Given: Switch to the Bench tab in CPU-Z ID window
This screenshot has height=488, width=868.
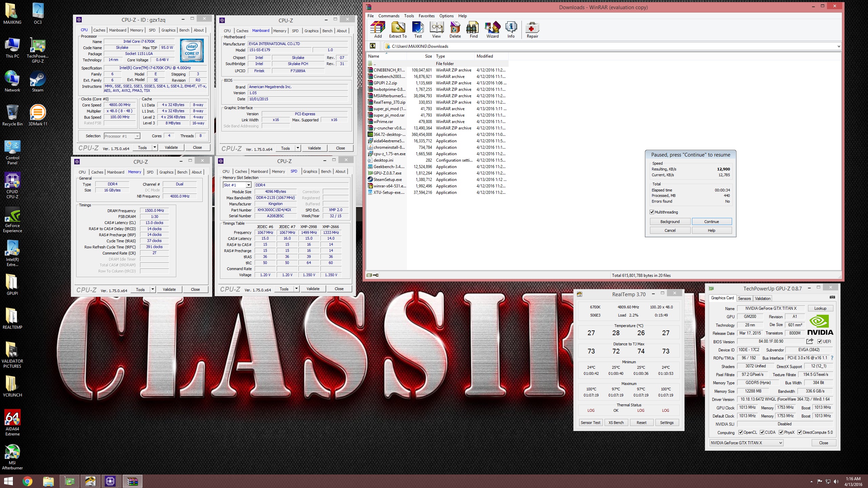Looking at the screenshot, I should [x=184, y=30].
